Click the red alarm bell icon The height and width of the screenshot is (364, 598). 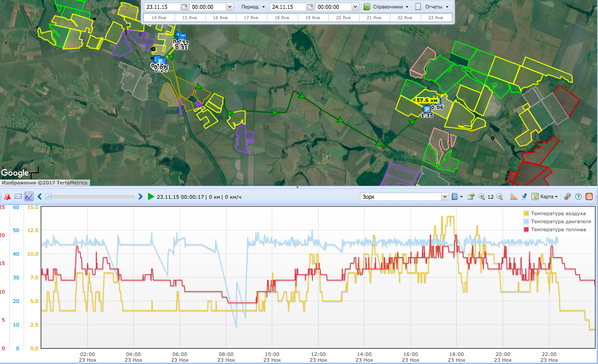coord(8,196)
